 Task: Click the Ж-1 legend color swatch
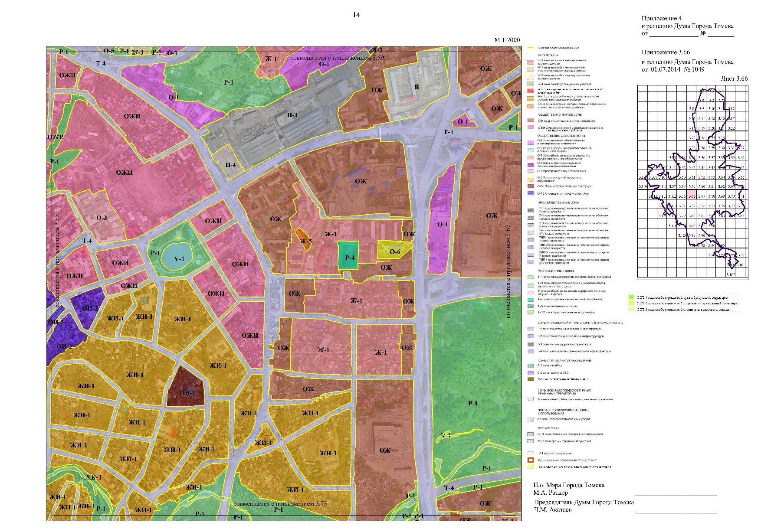click(x=530, y=62)
